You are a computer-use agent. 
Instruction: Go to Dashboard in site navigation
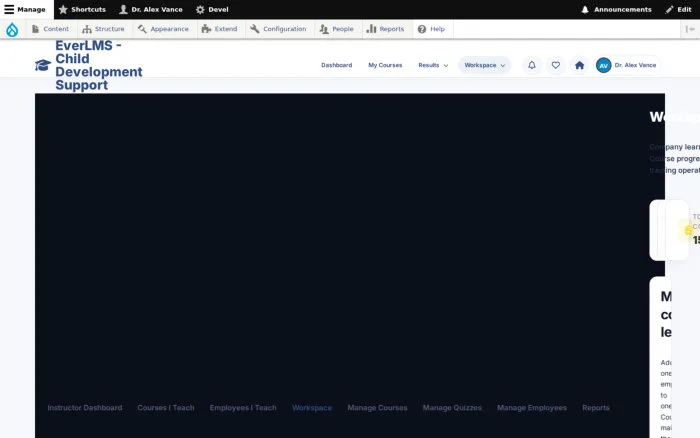pyautogui.click(x=337, y=65)
